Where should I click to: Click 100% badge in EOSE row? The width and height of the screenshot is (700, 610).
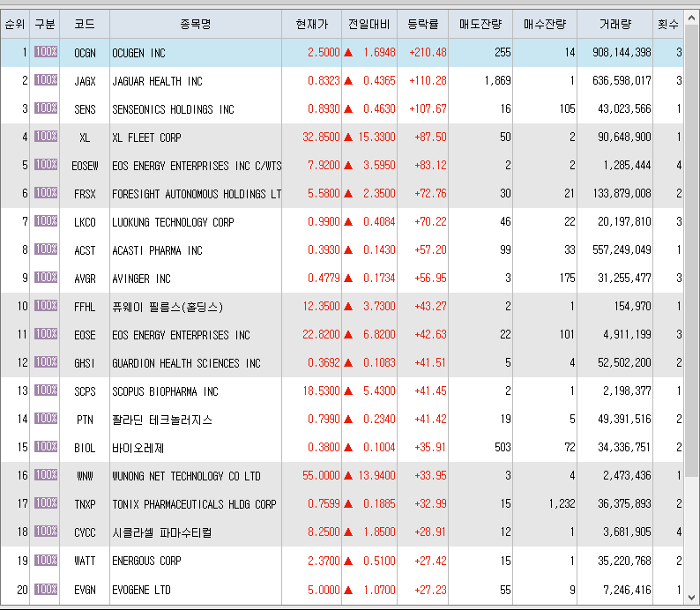point(46,334)
